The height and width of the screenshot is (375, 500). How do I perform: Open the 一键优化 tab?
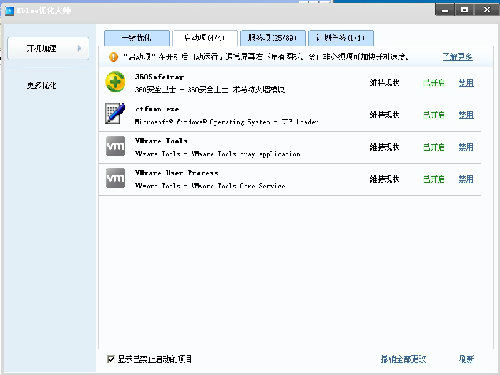pos(137,38)
